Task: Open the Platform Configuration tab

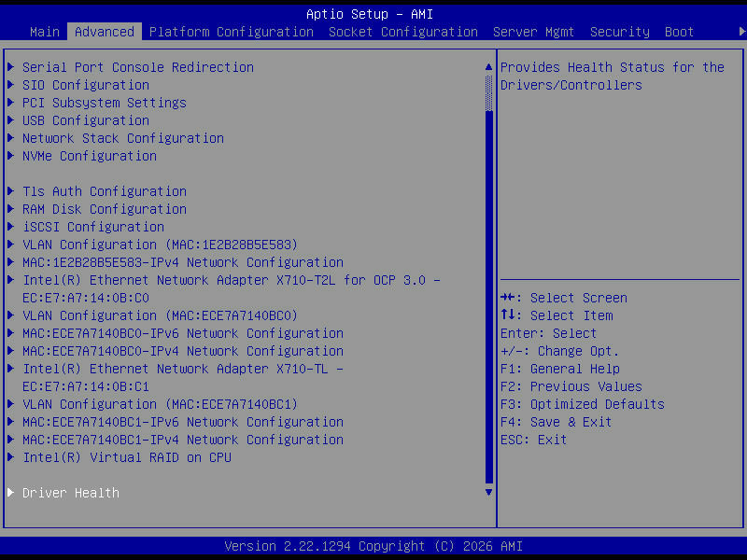Action: (231, 32)
